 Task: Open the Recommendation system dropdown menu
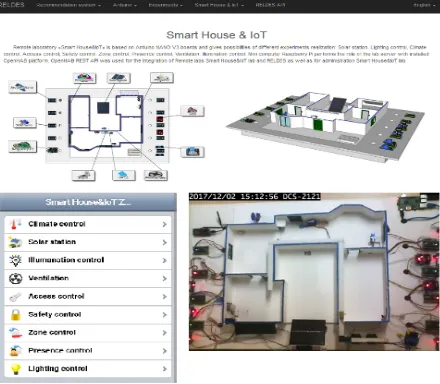click(69, 5)
